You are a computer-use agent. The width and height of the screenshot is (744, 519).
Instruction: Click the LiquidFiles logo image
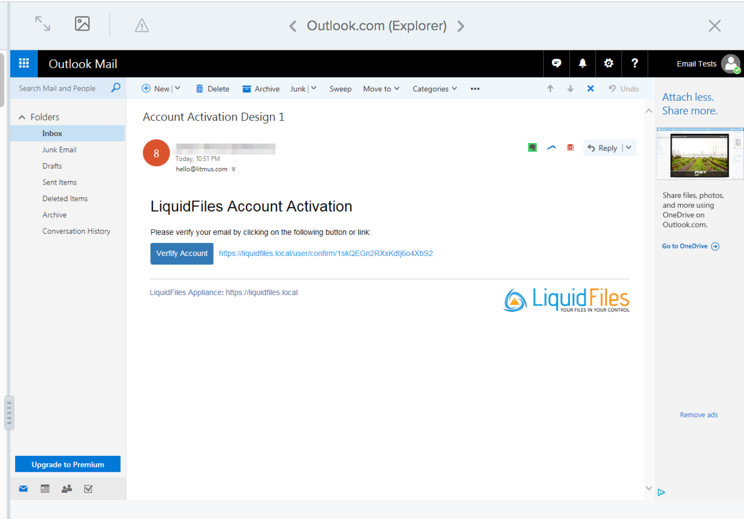(x=567, y=300)
